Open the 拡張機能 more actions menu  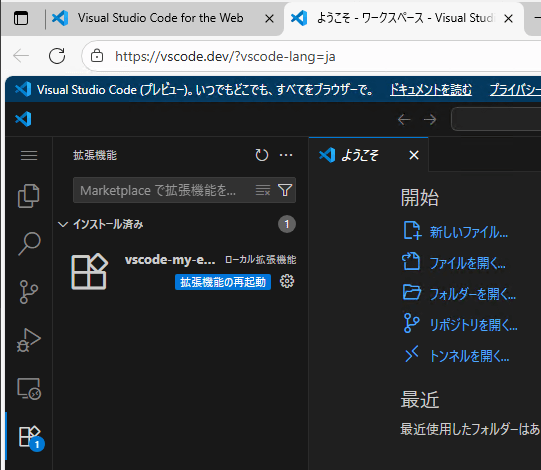coord(286,155)
